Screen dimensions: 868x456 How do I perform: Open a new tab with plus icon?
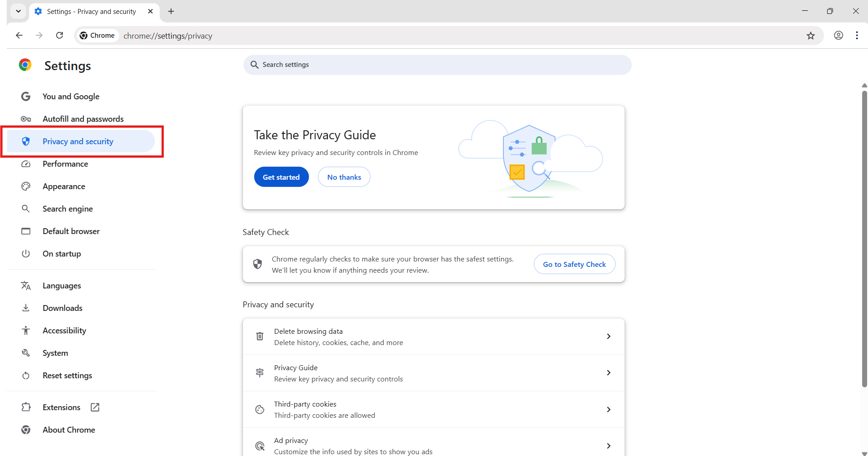(x=171, y=11)
